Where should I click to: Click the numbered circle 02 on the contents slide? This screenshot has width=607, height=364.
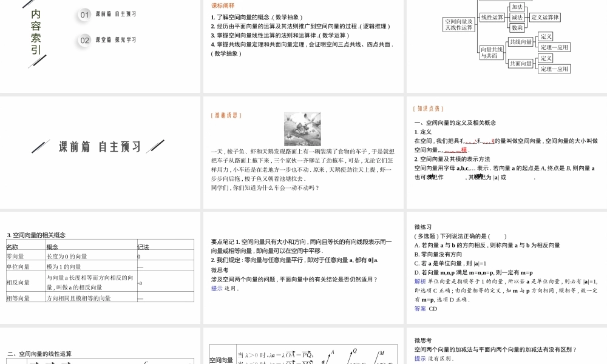(x=83, y=40)
